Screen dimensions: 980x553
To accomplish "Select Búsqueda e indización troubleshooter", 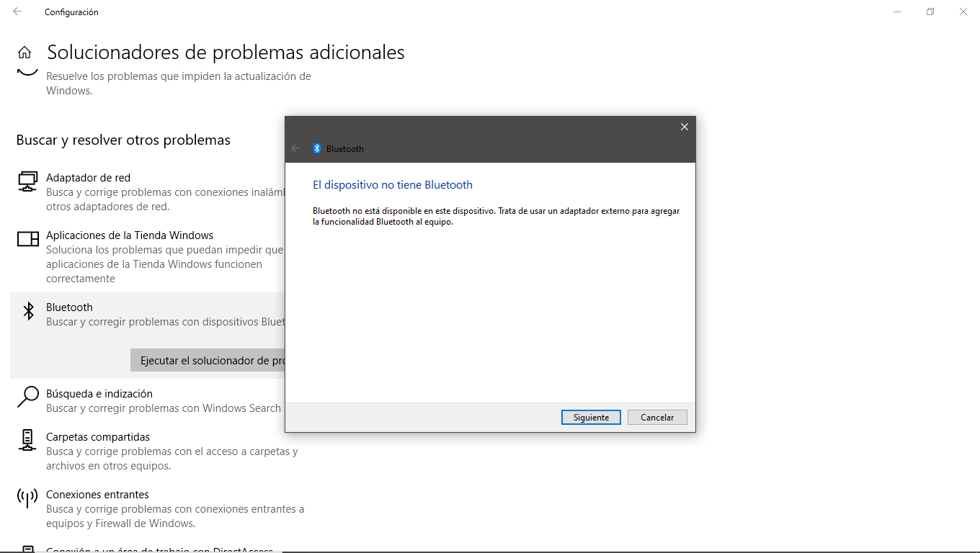I will (148, 400).
